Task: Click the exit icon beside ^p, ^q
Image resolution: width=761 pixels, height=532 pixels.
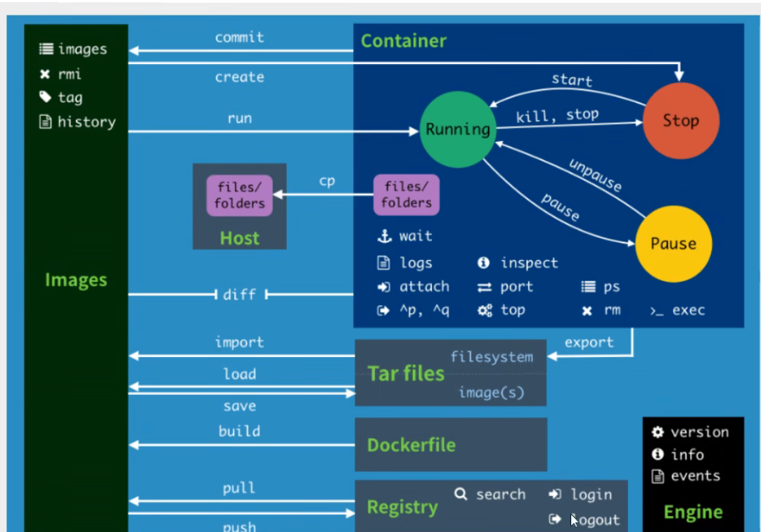Action: (383, 311)
